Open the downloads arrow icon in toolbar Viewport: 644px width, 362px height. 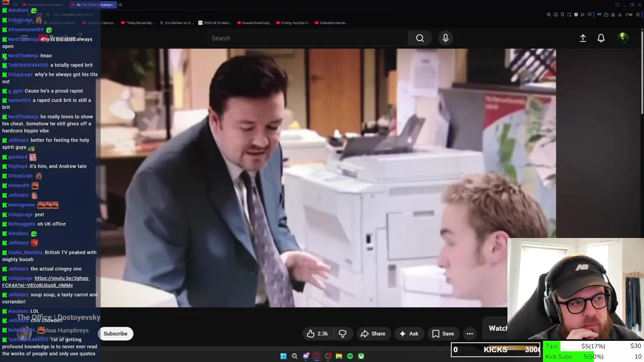point(619,15)
